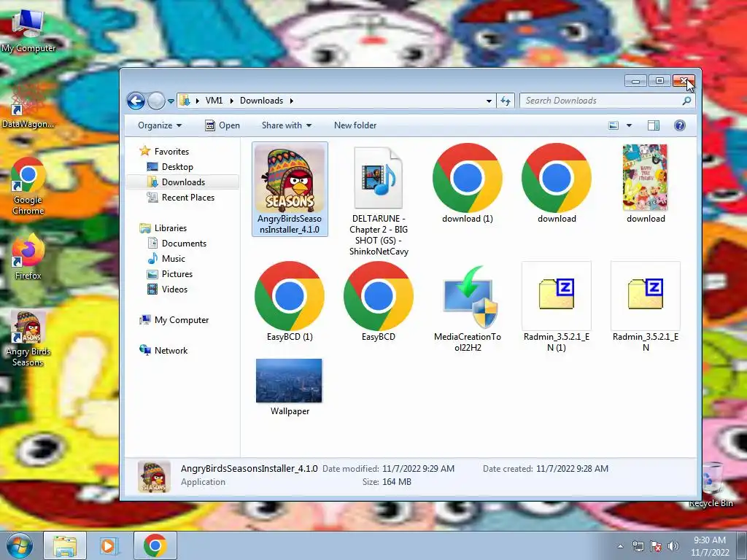Open Recent Places in Favorites
Image resolution: width=747 pixels, height=560 pixels.
pyautogui.click(x=187, y=197)
